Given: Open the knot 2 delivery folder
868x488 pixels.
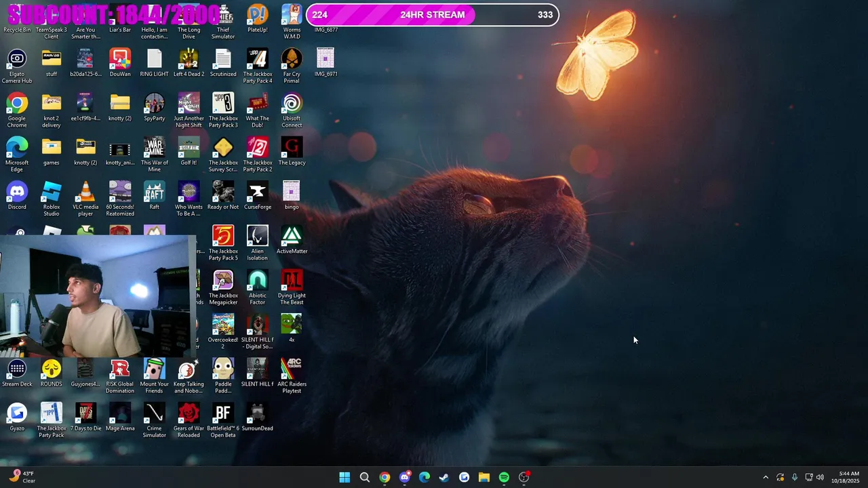Looking at the screenshot, I should tap(52, 110).
